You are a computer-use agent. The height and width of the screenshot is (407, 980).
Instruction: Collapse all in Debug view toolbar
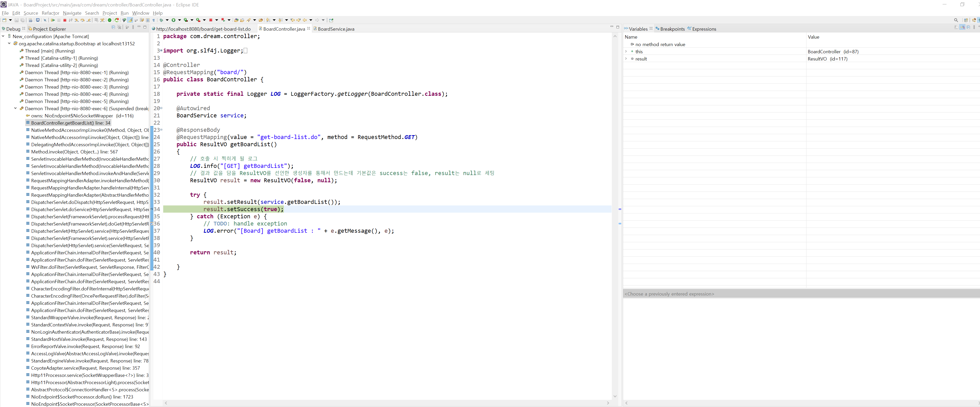(x=113, y=27)
